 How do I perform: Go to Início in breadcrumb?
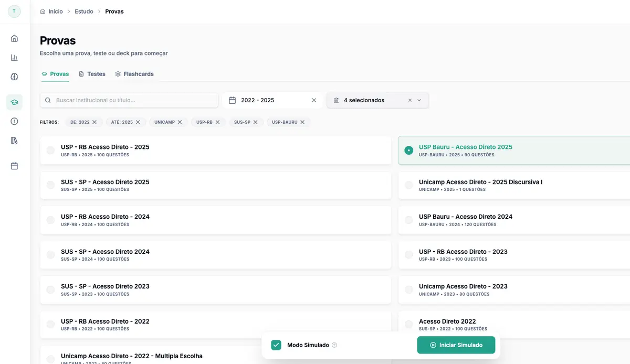[56, 11]
